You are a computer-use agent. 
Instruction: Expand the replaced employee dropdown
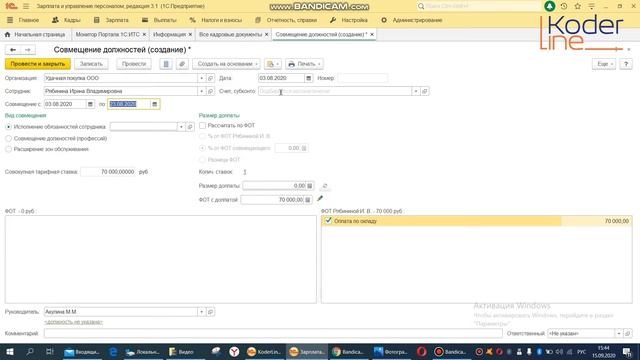(x=181, y=127)
